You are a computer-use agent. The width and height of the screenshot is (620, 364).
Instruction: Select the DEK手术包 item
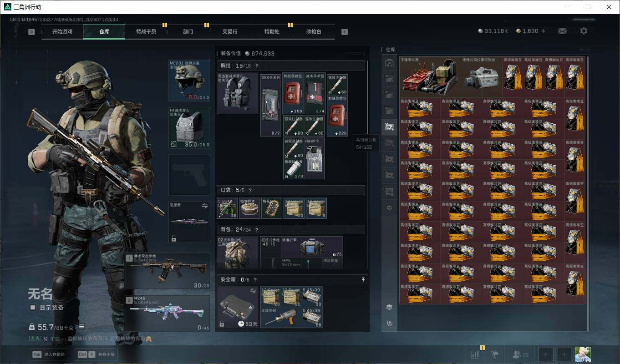pyautogui.click(x=271, y=105)
